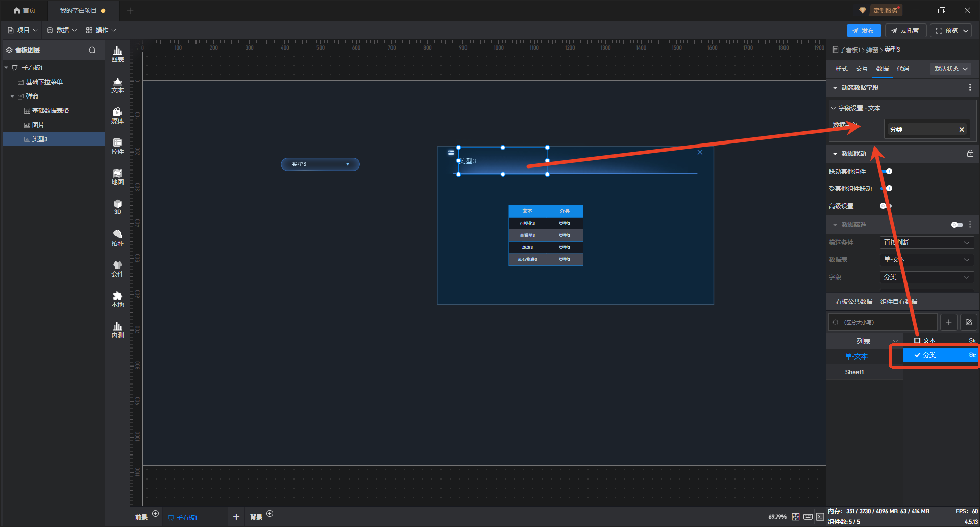Open the 3D components panel
The width and height of the screenshot is (980, 527).
tap(117, 207)
